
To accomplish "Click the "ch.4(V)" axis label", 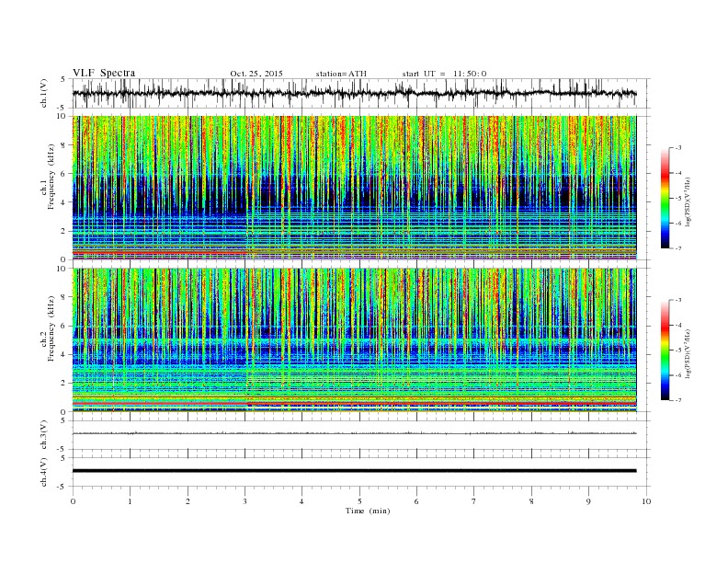I will pyautogui.click(x=43, y=472).
